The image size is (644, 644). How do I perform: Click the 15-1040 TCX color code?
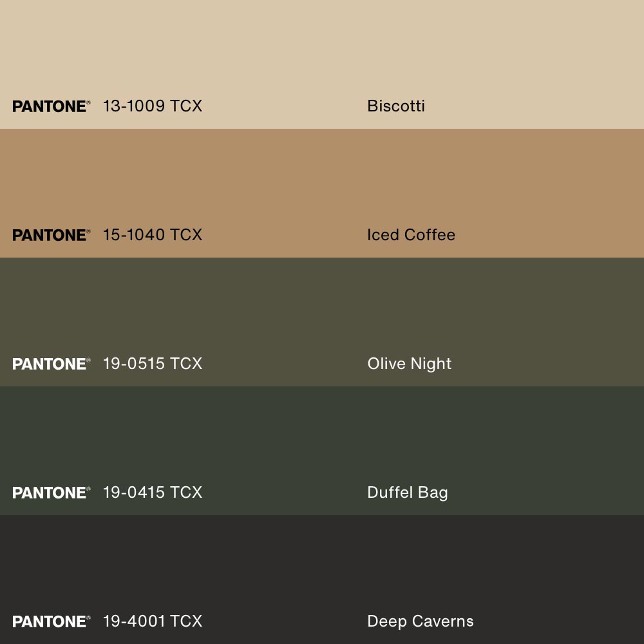pyautogui.click(x=153, y=235)
